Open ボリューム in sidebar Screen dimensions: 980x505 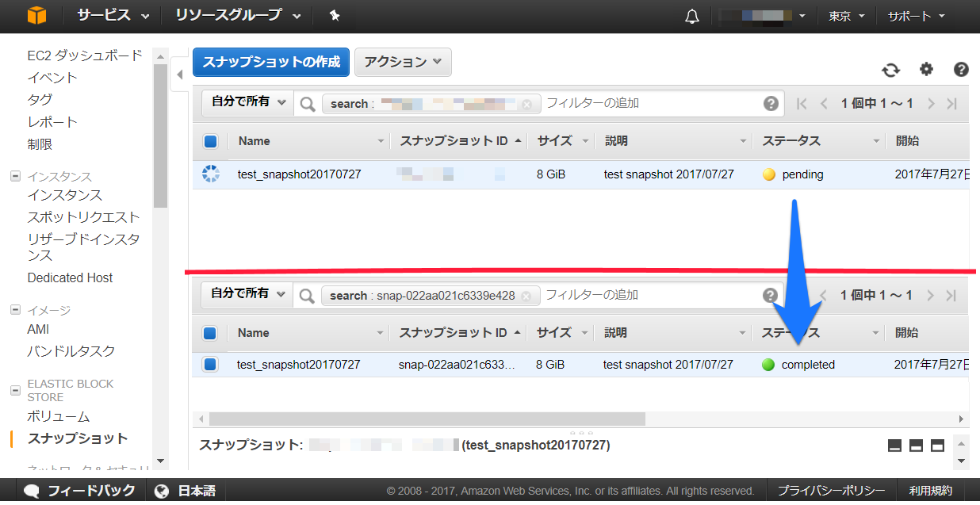(x=59, y=417)
